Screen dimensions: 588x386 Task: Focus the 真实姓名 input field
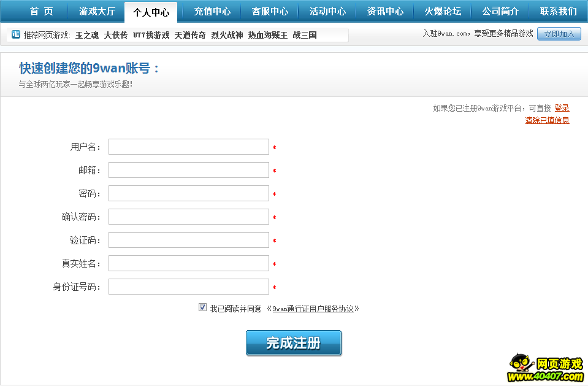coord(189,263)
